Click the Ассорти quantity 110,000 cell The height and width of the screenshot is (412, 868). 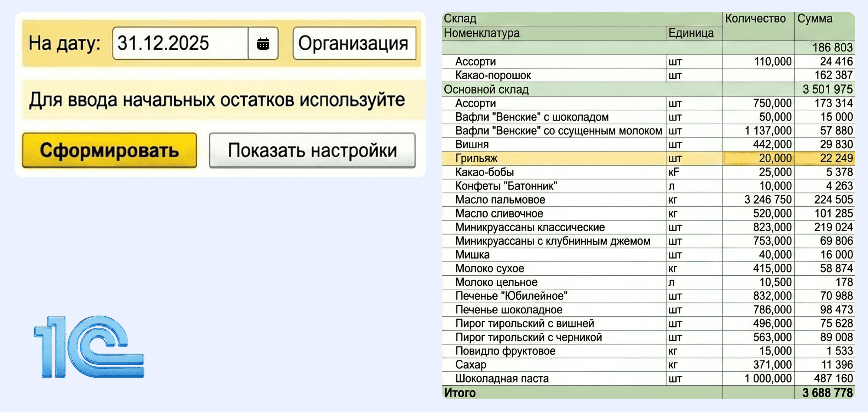758,62
